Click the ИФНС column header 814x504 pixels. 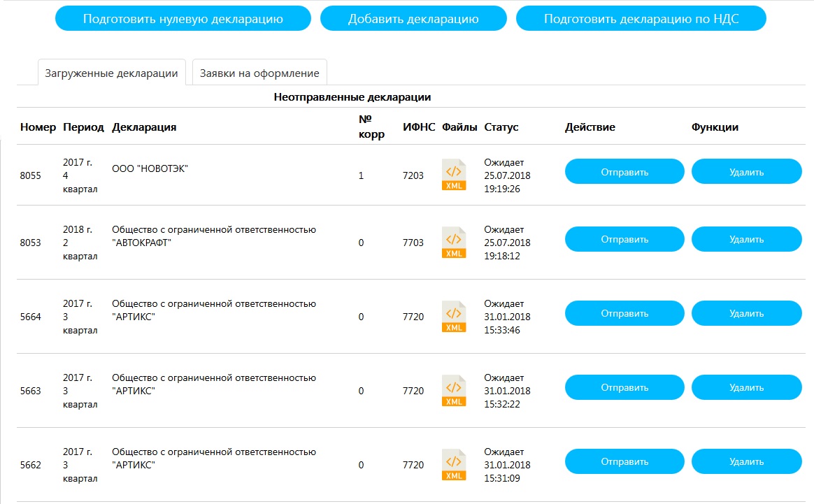(419, 127)
